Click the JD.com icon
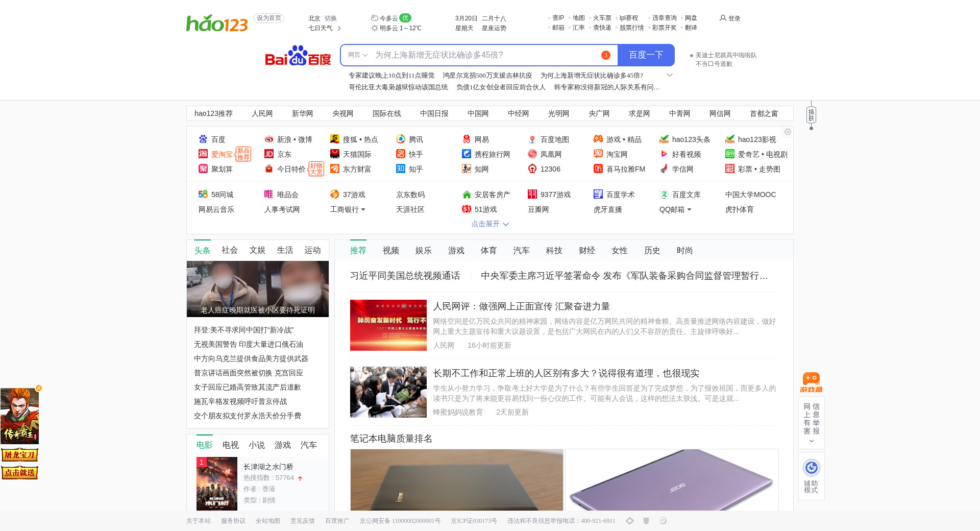The height and width of the screenshot is (531, 980). click(269, 154)
